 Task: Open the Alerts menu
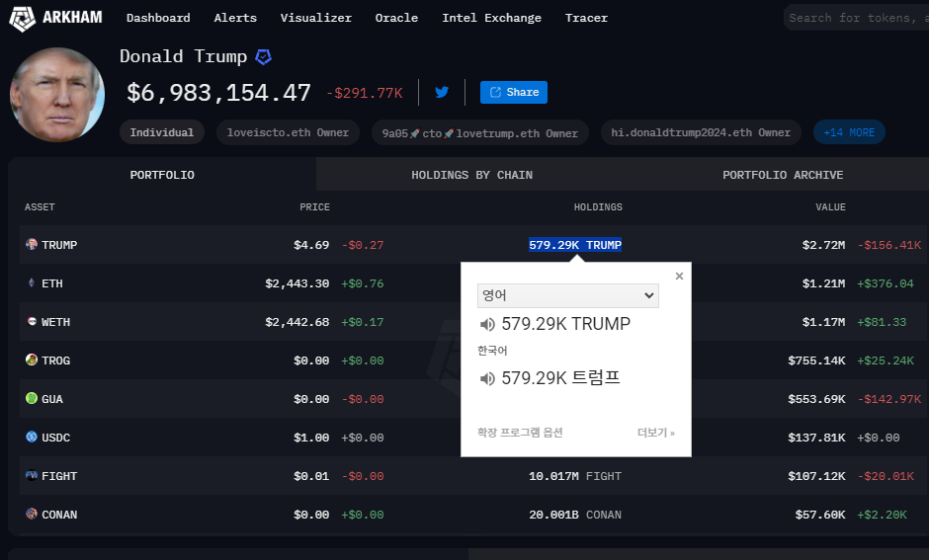235,18
